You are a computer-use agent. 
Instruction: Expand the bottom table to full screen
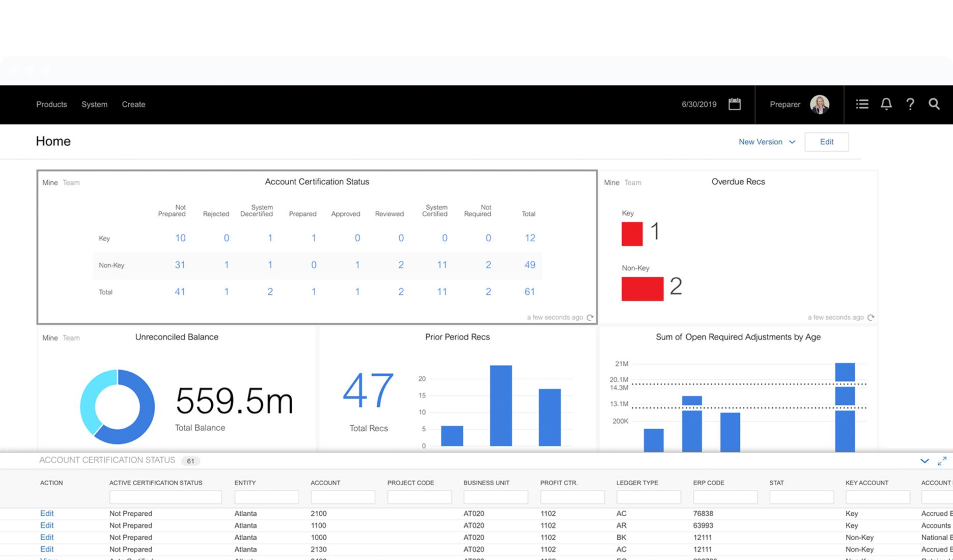[942, 461]
